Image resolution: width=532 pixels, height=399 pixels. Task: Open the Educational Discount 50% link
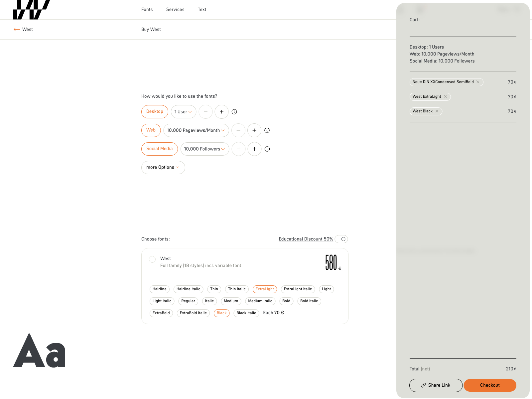306,239
